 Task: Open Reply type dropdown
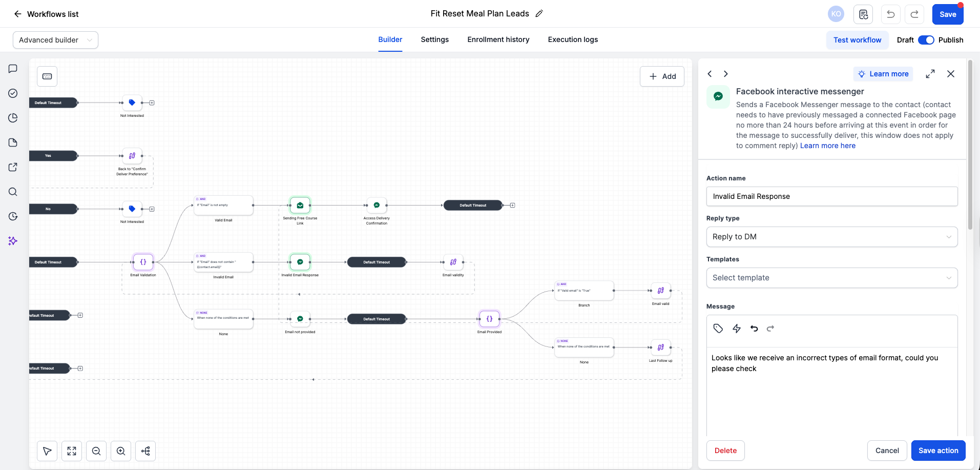point(832,237)
